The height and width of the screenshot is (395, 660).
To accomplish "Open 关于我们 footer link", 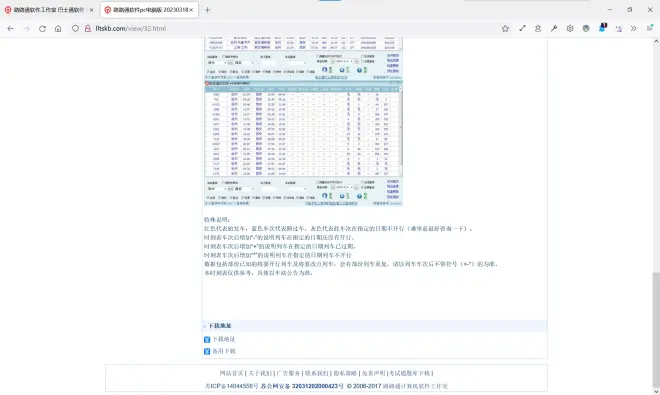I will coord(260,373).
